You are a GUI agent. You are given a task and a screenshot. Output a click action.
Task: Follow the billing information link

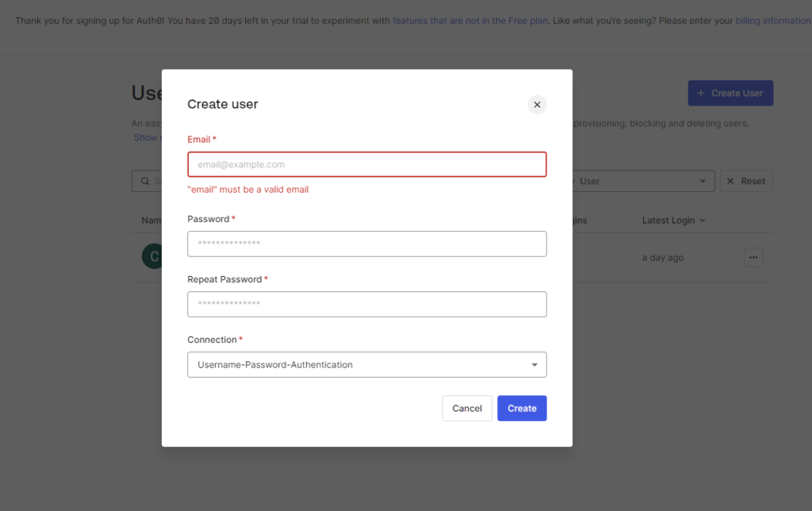click(772, 21)
